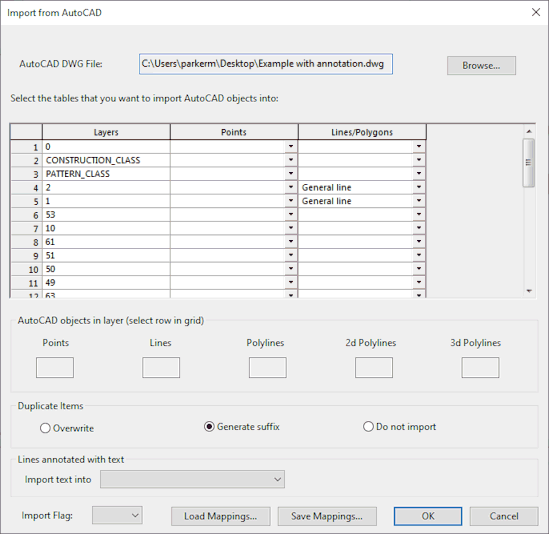Open Lines/Polygons dropdown for PATTERN_CLASS row

click(419, 174)
